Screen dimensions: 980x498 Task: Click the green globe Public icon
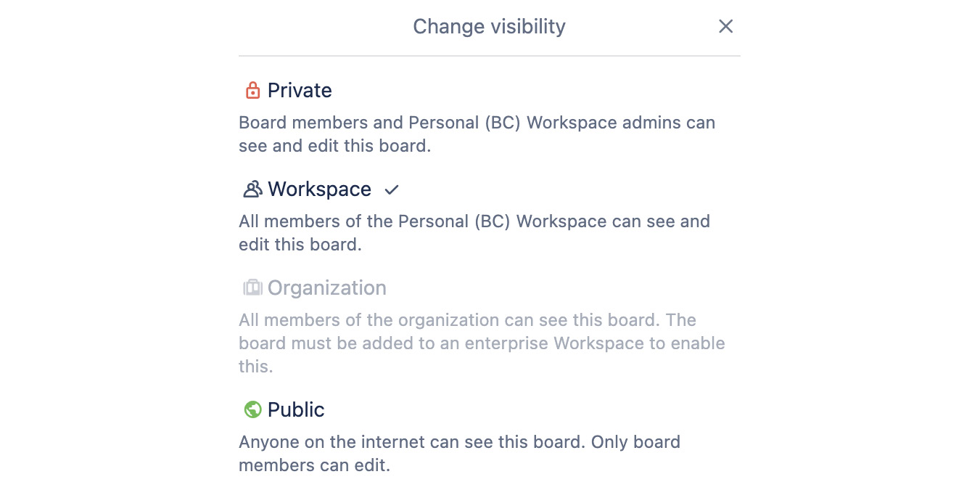[252, 410]
